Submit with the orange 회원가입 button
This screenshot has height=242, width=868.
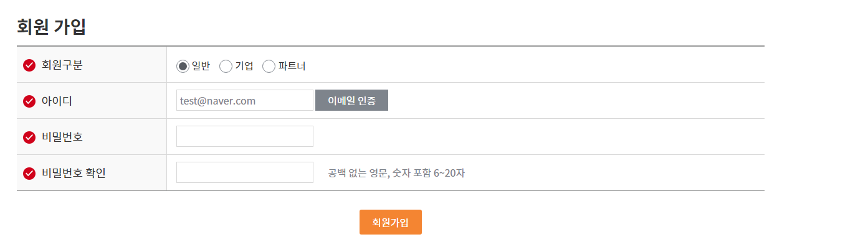click(x=391, y=222)
